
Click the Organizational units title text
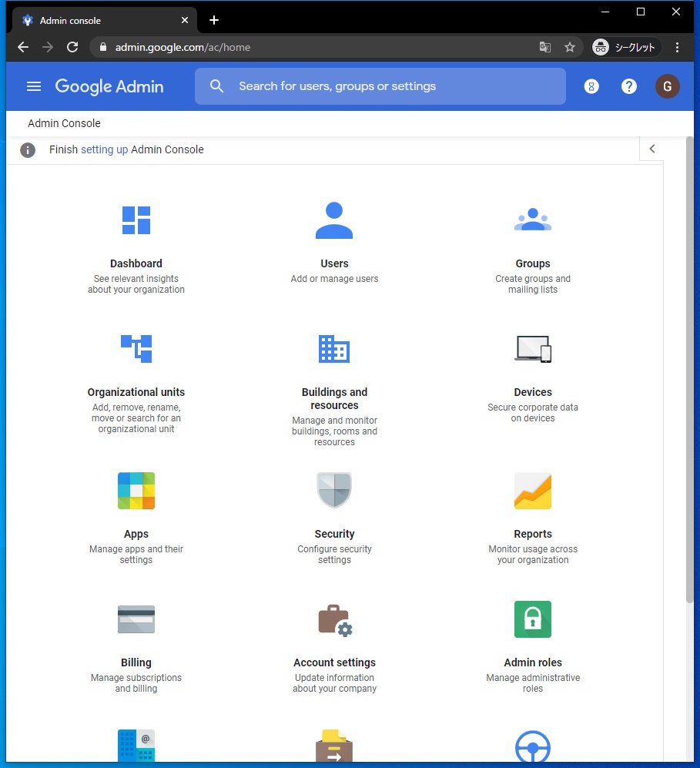pyautogui.click(x=136, y=392)
